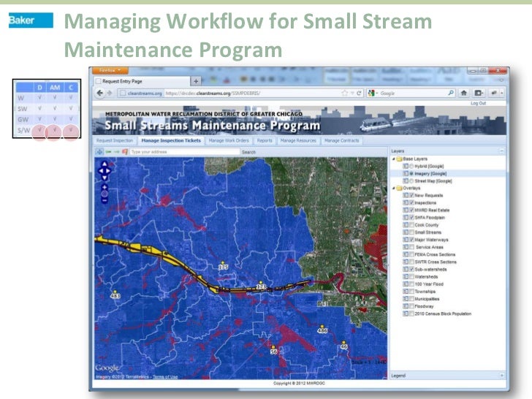Go back with browser back arrow

pos(99,93)
